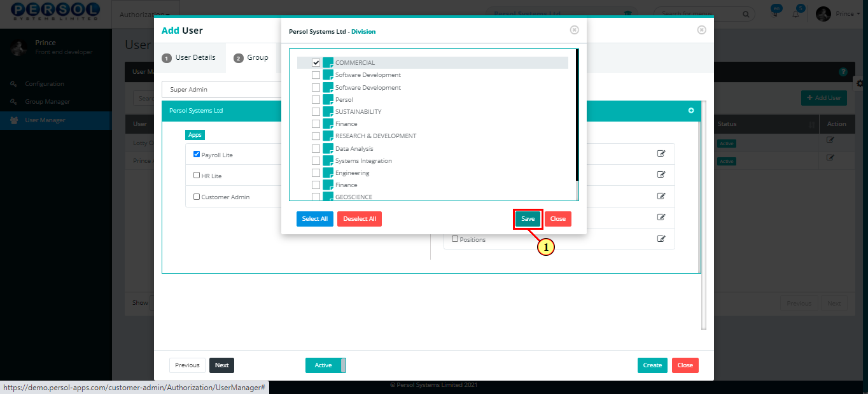Screen dimensions: 868x394
Task: Click the help question mark icon
Action: coord(843,72)
